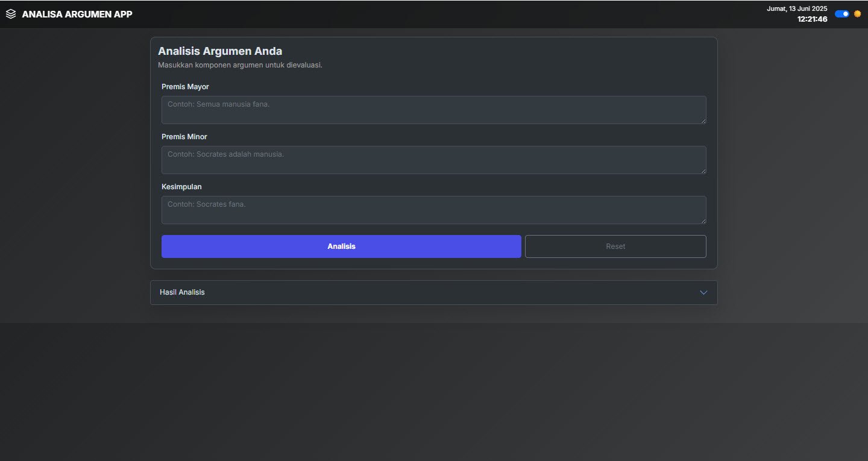The width and height of the screenshot is (868, 461).
Task: Click the subtitle Masukkan komponen argumen untuk dievaluasi
Action: [x=240, y=65]
